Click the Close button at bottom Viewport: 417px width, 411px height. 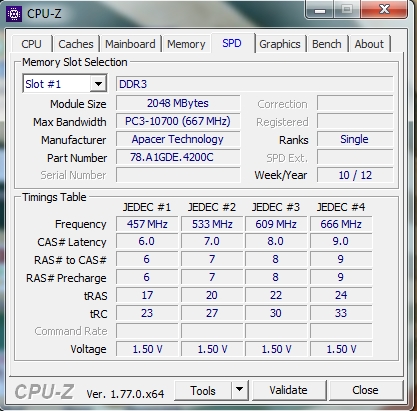(x=366, y=390)
